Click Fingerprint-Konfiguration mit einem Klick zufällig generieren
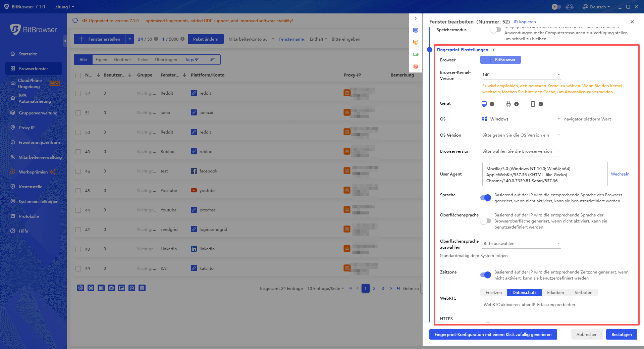 pyautogui.click(x=493, y=334)
